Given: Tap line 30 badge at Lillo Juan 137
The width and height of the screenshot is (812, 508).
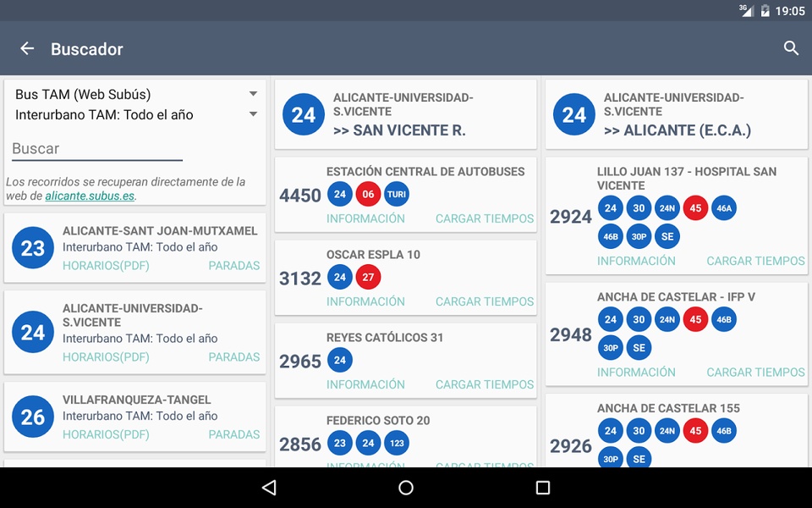Looking at the screenshot, I should [x=639, y=208].
